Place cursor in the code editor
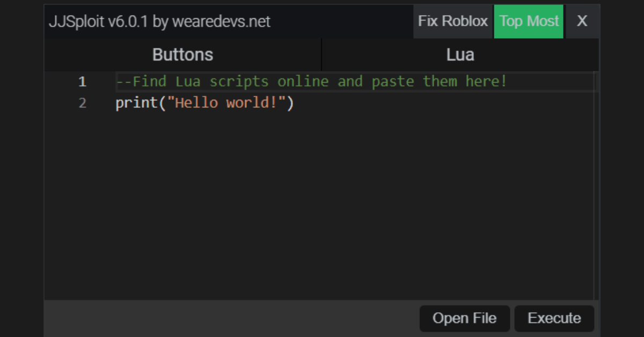 coord(322,161)
